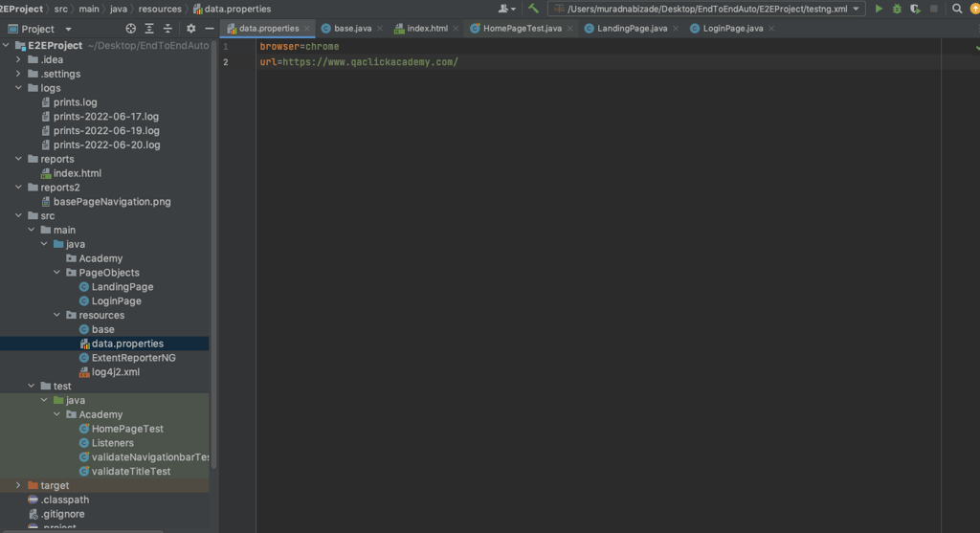Image resolution: width=980 pixels, height=533 pixels.
Task: Start debugging with the green bug icon
Action: [x=897, y=9]
